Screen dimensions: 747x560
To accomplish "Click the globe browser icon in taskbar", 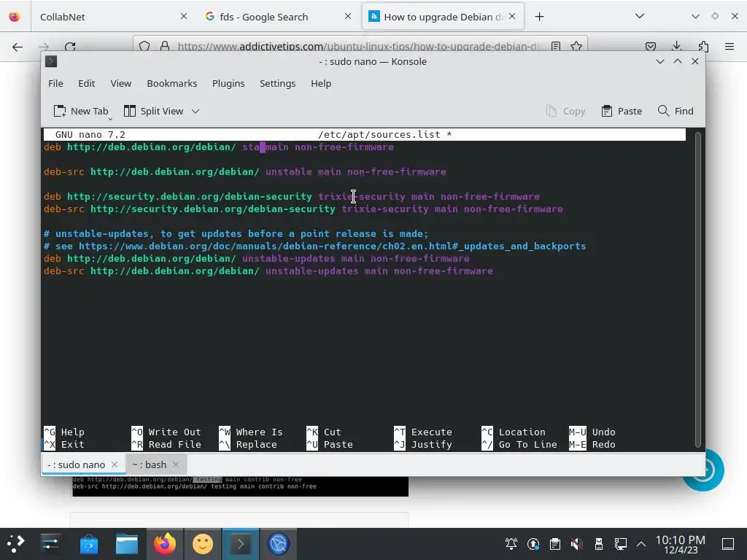I will (x=279, y=543).
